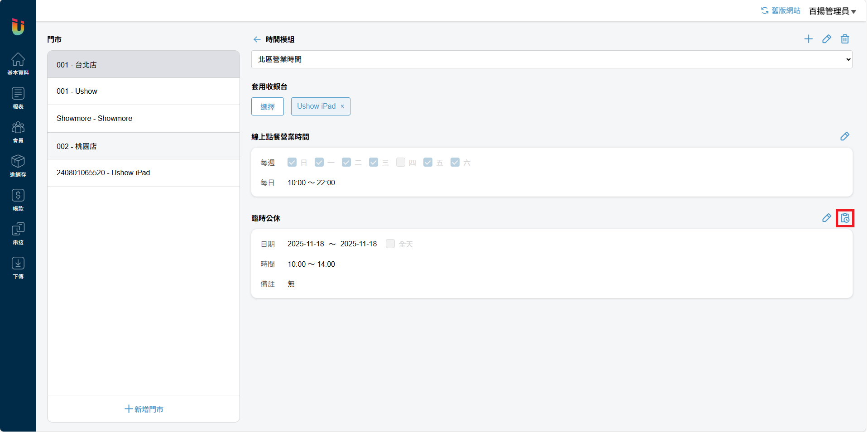Toggle the 全天 all-day checkbox
Viewport: 868px width, 432px height.
390,244
